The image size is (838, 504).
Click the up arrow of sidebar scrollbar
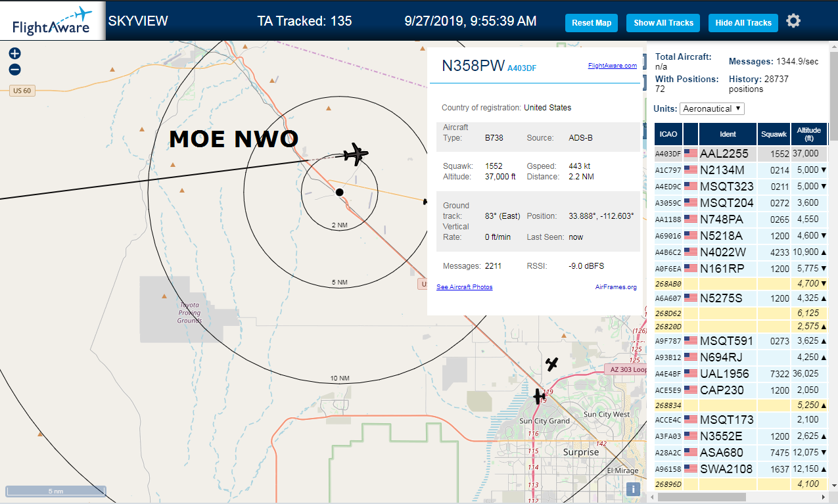click(x=833, y=46)
